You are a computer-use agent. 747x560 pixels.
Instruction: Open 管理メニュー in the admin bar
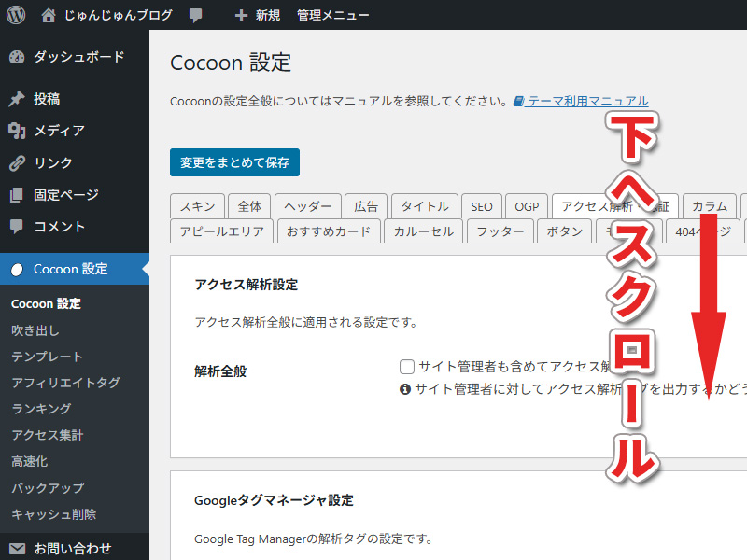click(x=333, y=15)
